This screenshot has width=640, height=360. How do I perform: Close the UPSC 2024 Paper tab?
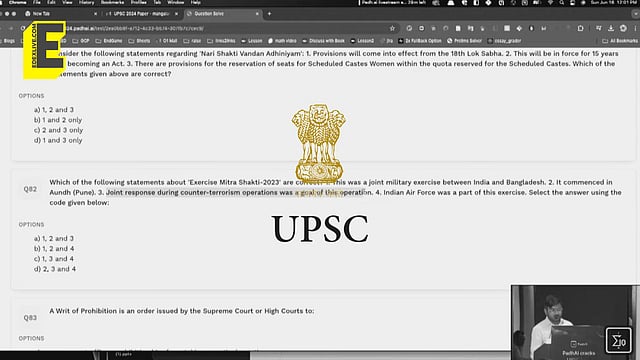tap(176, 13)
